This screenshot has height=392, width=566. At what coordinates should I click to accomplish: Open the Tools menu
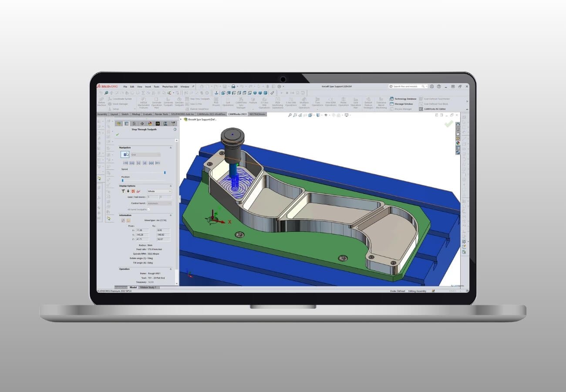pyautogui.click(x=157, y=87)
